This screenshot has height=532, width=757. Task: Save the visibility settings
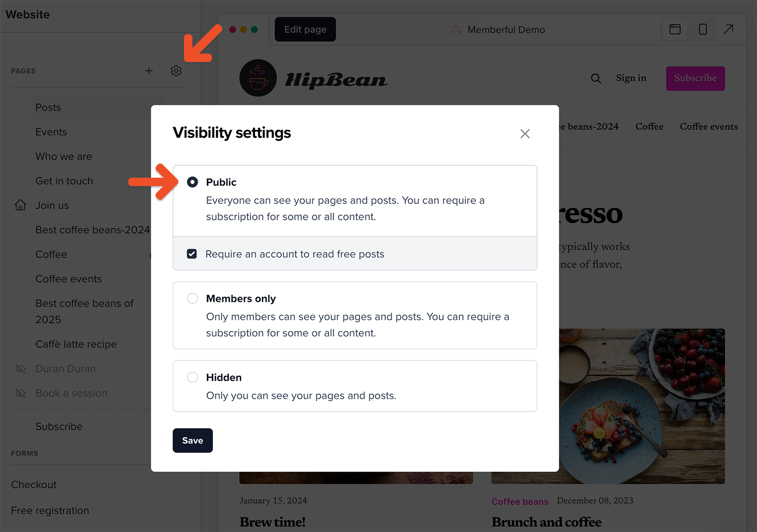[x=192, y=440]
